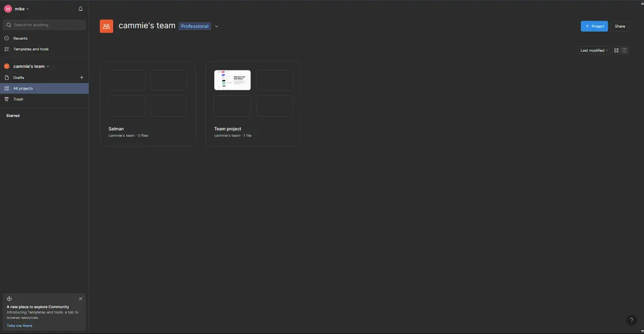This screenshot has width=644, height=334.
Task: Click the Starred section heading
Action: click(13, 116)
